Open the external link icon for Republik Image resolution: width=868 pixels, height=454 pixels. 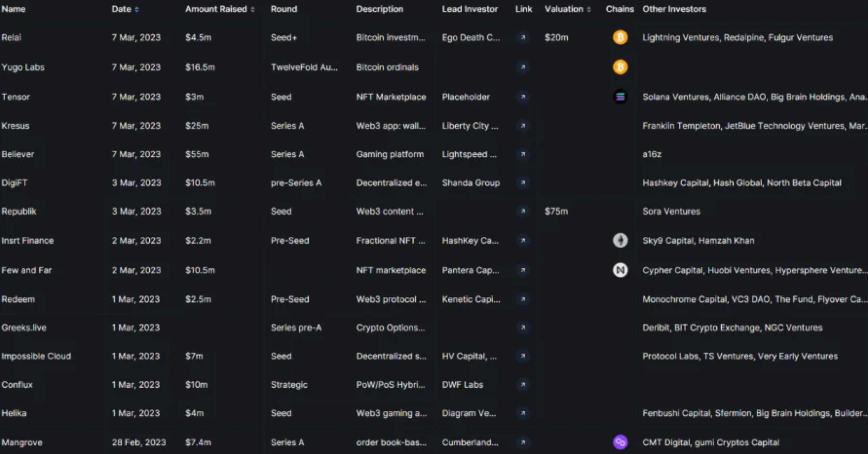click(x=523, y=211)
